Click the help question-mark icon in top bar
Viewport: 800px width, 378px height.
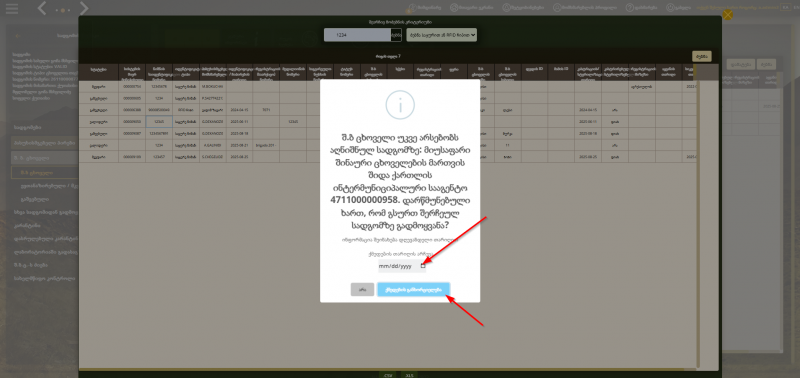(630, 8)
